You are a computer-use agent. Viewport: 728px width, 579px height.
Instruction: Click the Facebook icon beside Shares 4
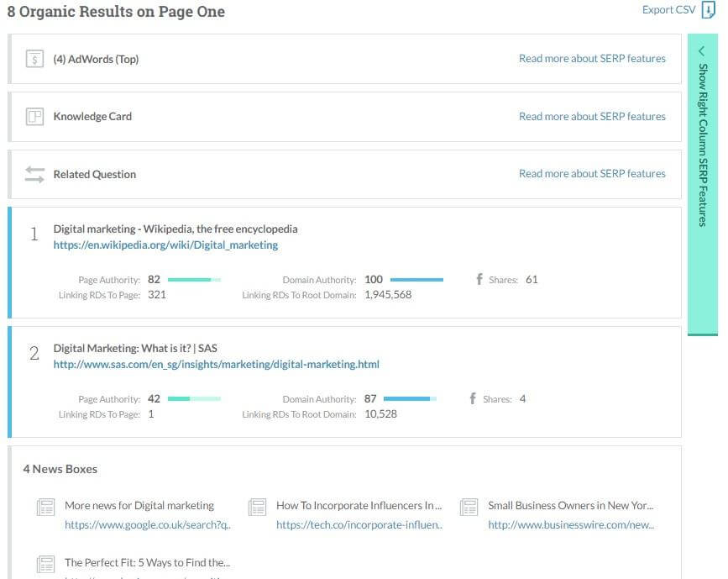473,398
